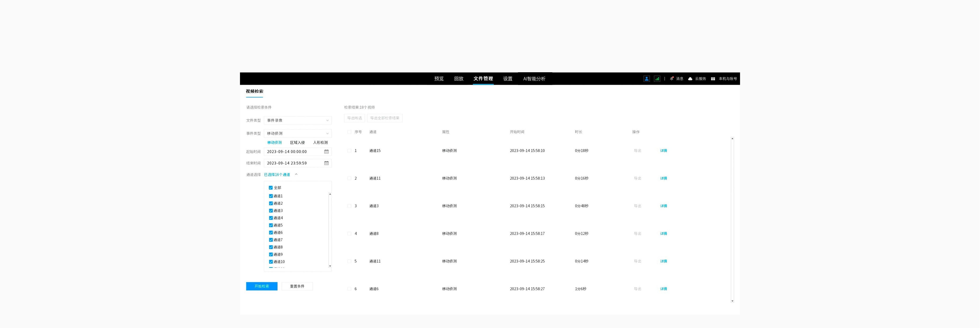Image resolution: width=980 pixels, height=328 pixels.
Task: Open the 文件类型 dropdown
Action: tap(297, 120)
